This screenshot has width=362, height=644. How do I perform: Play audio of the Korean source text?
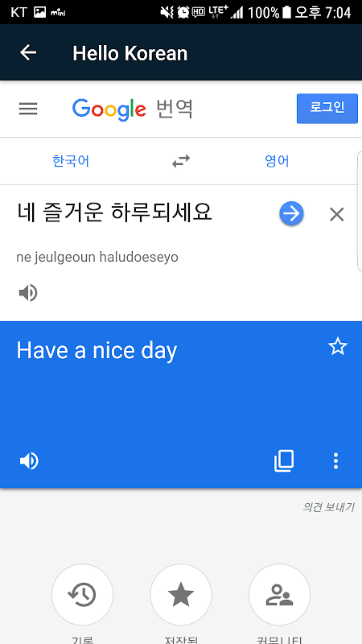pos(28,293)
